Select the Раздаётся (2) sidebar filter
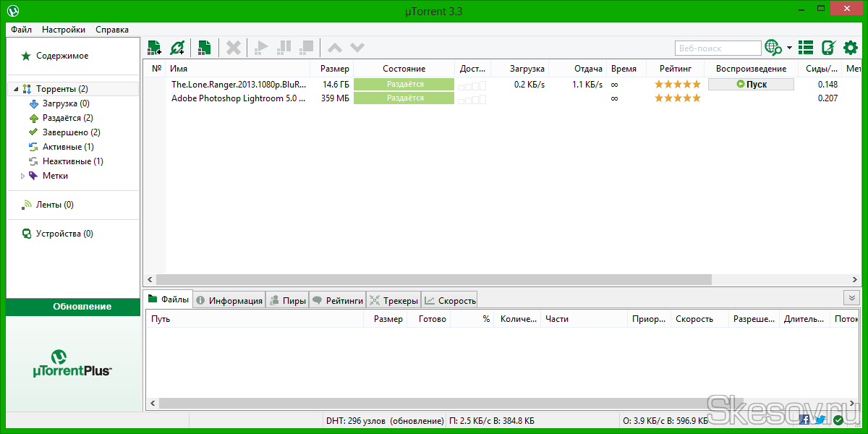The width and height of the screenshot is (868, 434). (x=67, y=118)
